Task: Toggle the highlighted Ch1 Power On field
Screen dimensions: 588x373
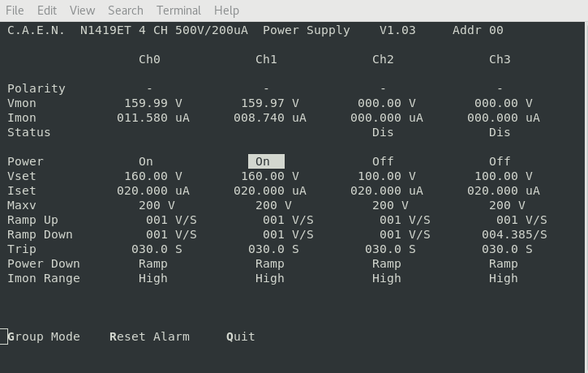Action: (266, 161)
